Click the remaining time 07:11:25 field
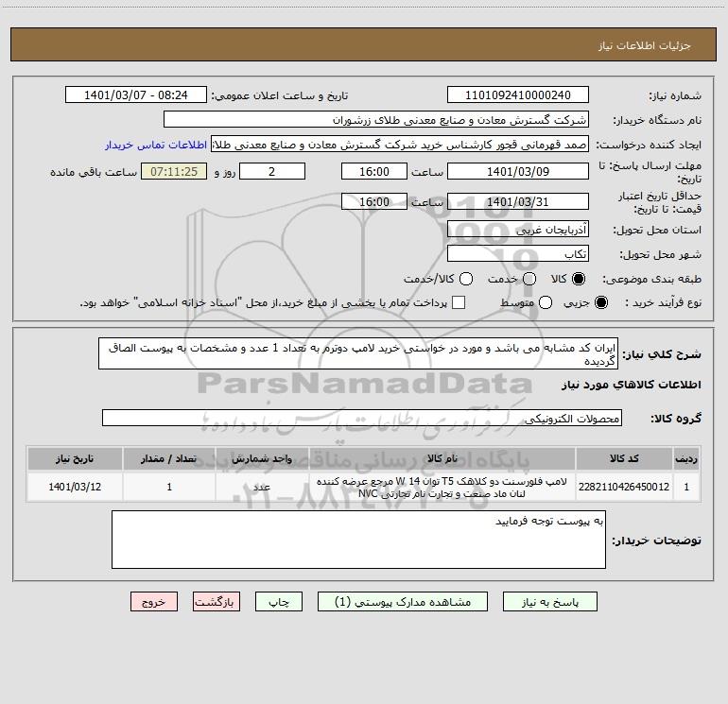Image resolution: width=728 pixels, height=704 pixels. tap(174, 171)
